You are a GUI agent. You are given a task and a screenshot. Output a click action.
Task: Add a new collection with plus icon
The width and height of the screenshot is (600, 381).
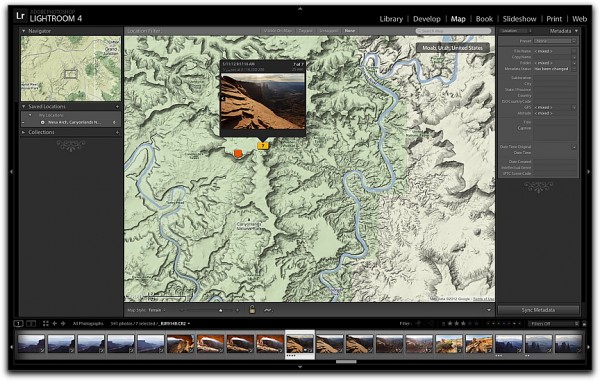pos(117,132)
